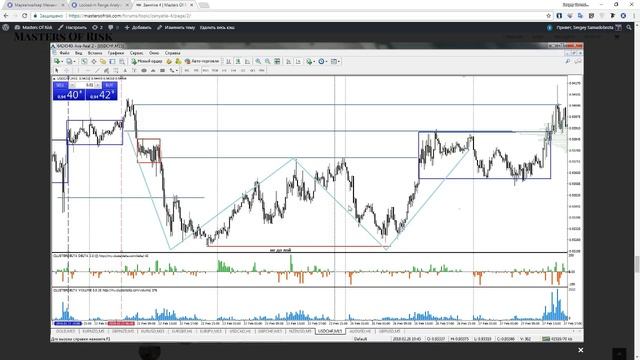
Task: Switch chart to bar chart mode
Action: (x=229, y=61)
